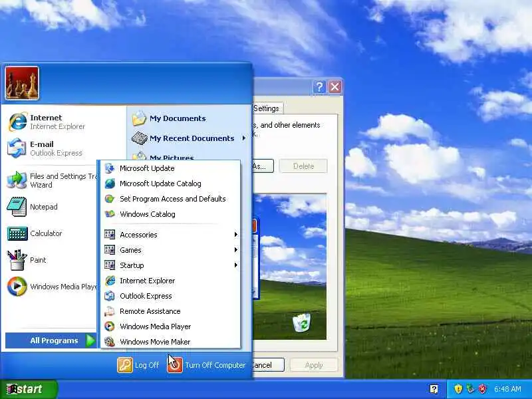Click the Internet Explorer subtitle text
Viewport: 532px width, 399px height.
(x=58, y=126)
